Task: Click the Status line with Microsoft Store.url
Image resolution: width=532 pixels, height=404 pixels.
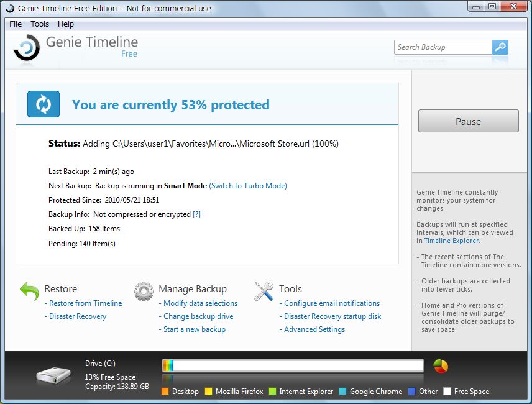Action: coord(193,144)
